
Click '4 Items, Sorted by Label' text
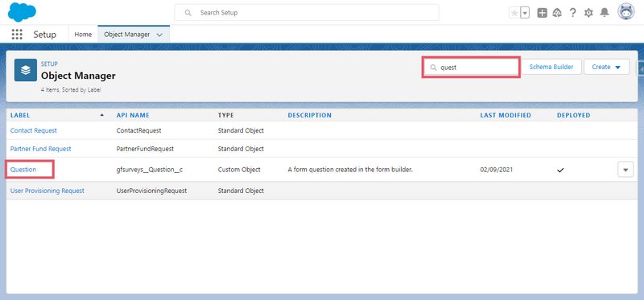point(71,90)
